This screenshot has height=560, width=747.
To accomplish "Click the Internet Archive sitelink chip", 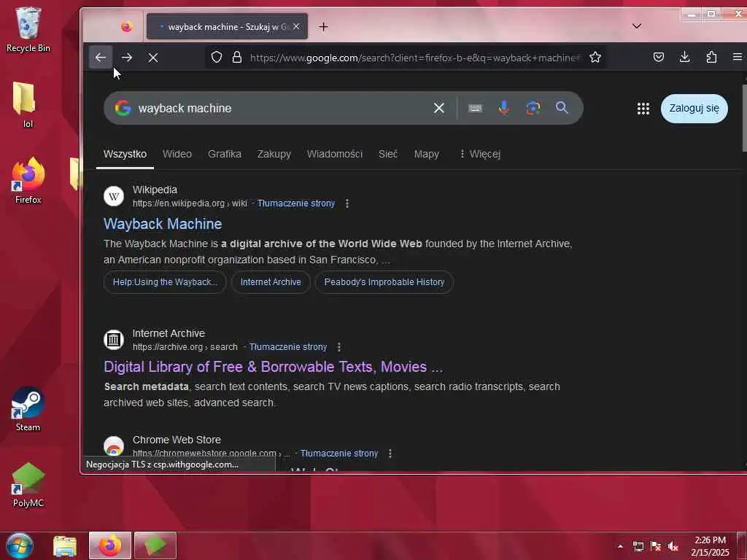I will click(271, 282).
